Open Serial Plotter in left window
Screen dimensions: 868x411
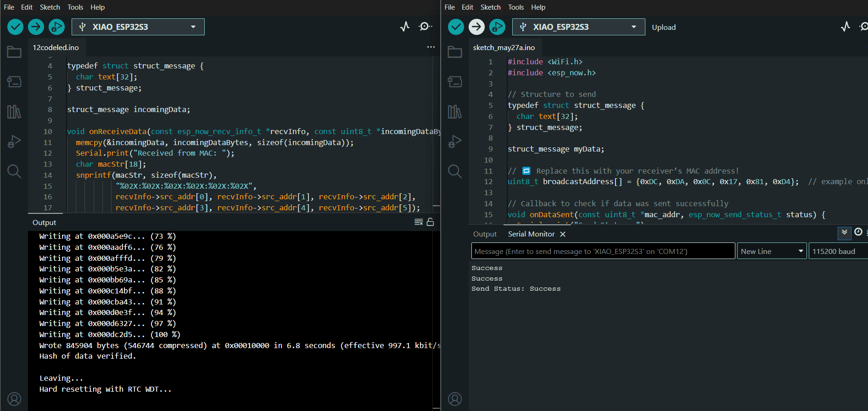coord(405,27)
